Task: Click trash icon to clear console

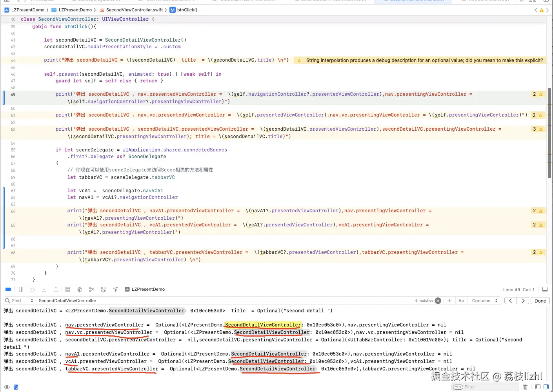Action: [x=526, y=387]
